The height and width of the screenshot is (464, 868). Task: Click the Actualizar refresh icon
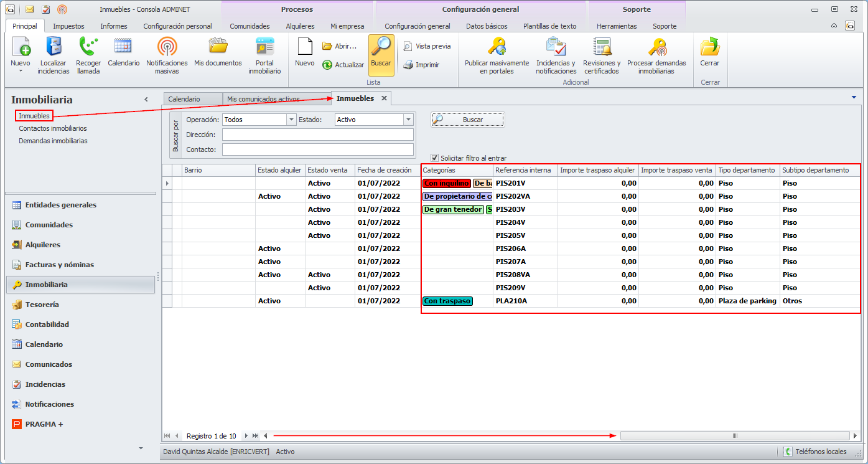click(327, 65)
